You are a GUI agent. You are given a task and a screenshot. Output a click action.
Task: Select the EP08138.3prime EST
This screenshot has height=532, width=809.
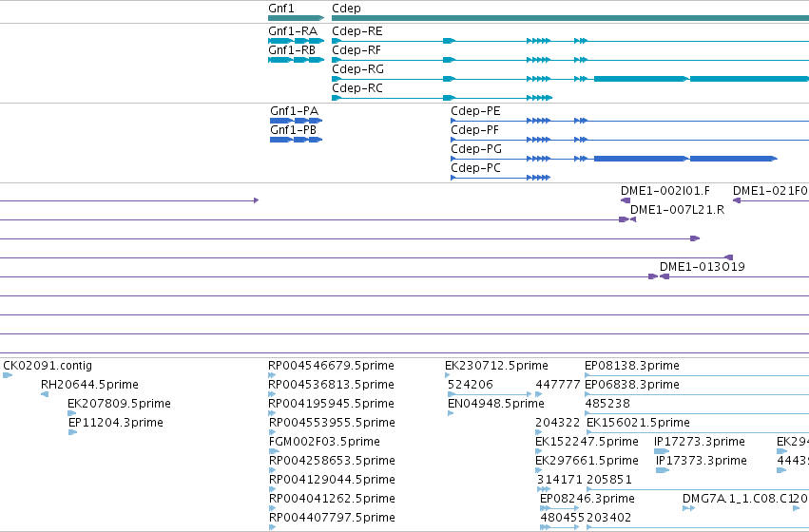(631, 366)
